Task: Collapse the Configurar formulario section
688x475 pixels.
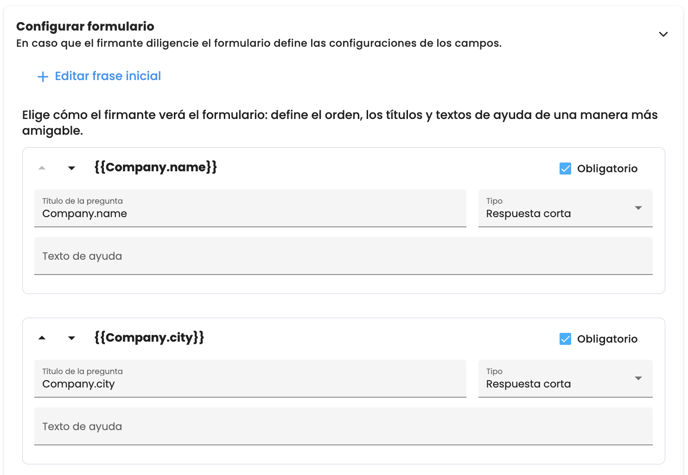Action: pyautogui.click(x=663, y=35)
